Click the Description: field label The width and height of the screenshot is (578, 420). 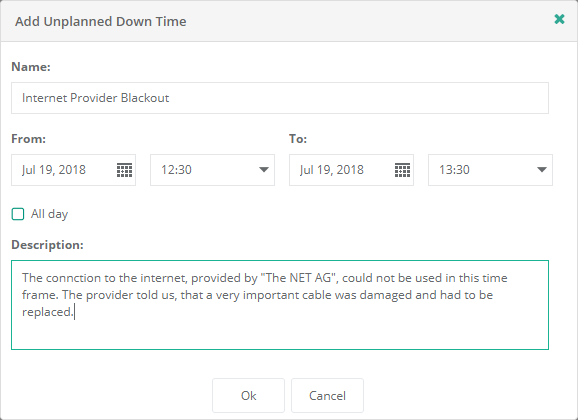tap(48, 245)
